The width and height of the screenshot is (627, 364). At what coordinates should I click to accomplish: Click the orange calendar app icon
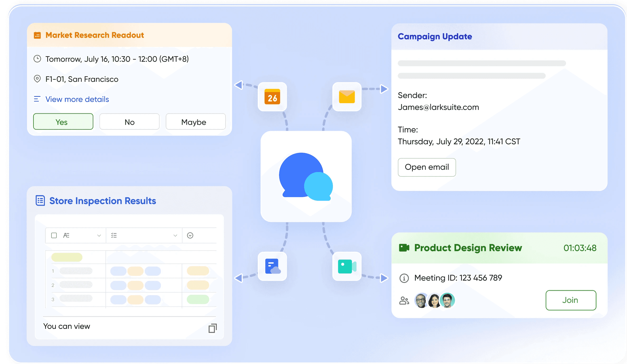coord(272,97)
